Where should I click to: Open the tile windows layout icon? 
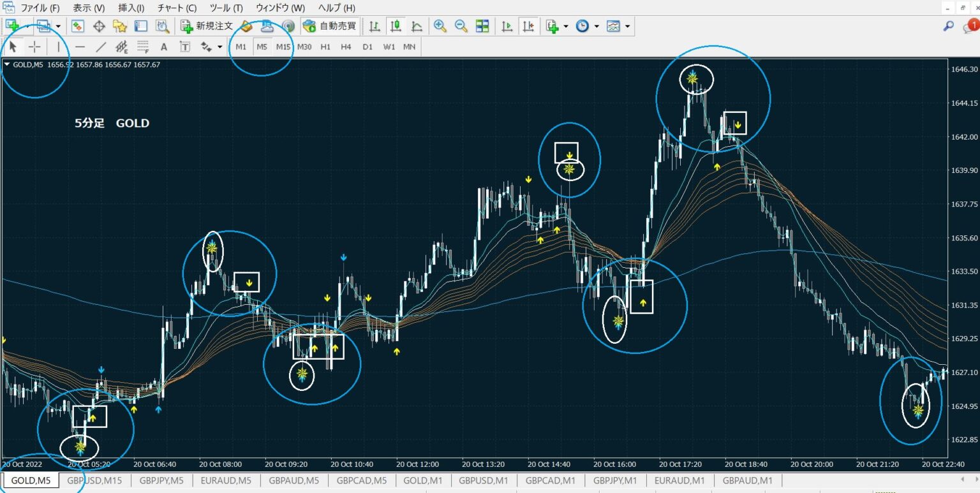pyautogui.click(x=482, y=26)
